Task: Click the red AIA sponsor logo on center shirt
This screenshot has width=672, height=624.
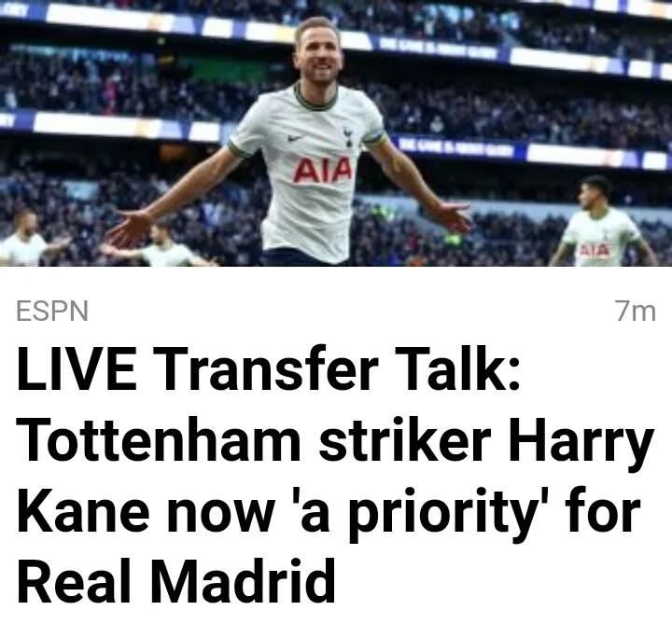Action: coord(323,170)
